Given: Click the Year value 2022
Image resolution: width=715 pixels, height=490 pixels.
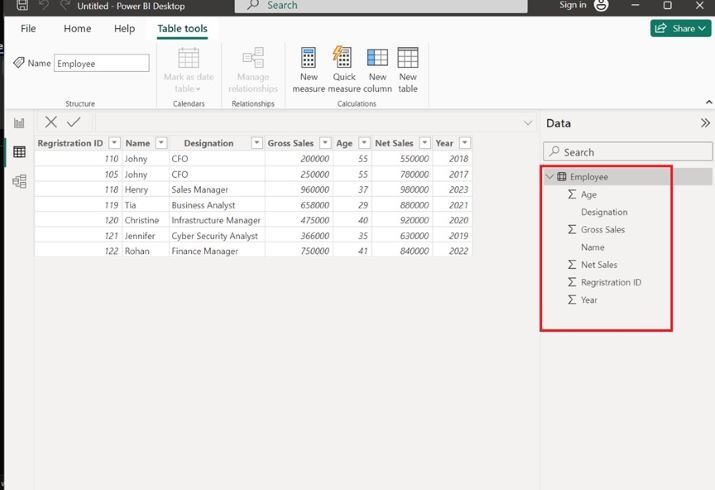Looking at the screenshot, I should pos(458,251).
